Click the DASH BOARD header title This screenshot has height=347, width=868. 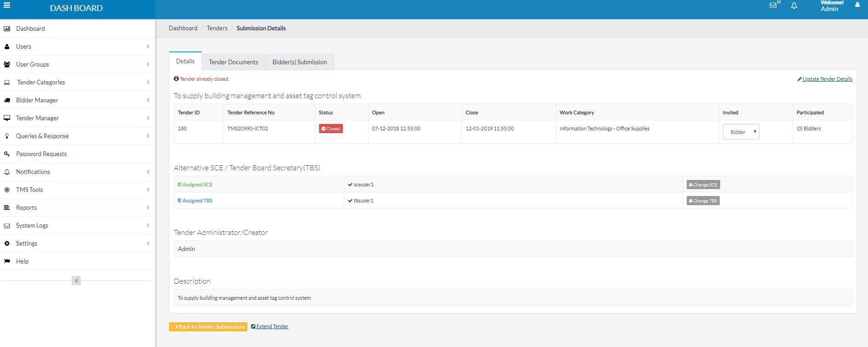(x=76, y=8)
